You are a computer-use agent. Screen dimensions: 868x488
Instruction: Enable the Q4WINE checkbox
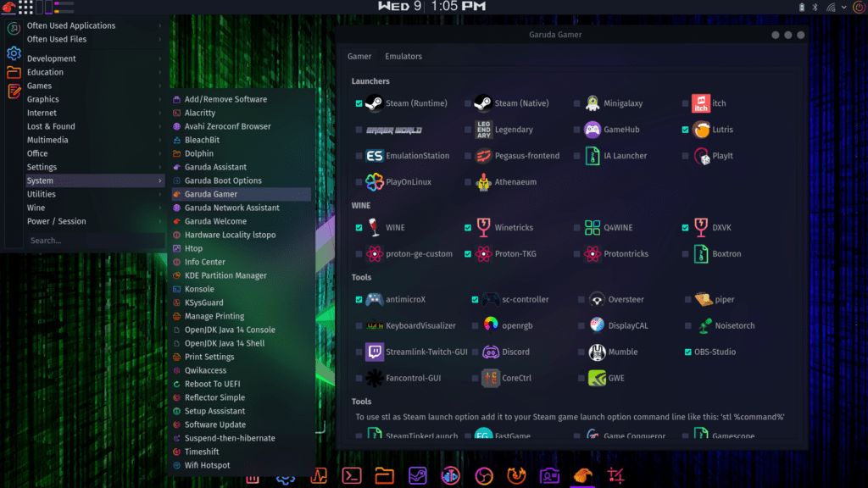coord(577,228)
